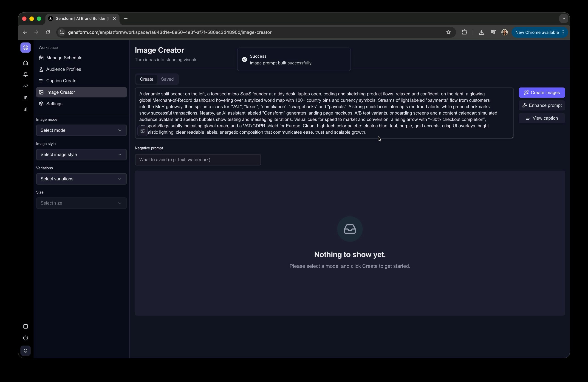Expand the Select image style dropdown
588x382 pixels.
pyautogui.click(x=81, y=154)
